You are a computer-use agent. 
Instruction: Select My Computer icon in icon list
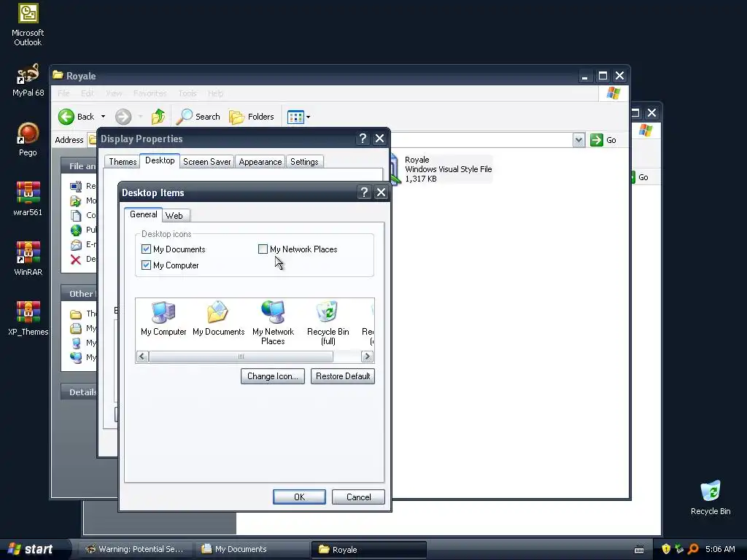(x=163, y=319)
